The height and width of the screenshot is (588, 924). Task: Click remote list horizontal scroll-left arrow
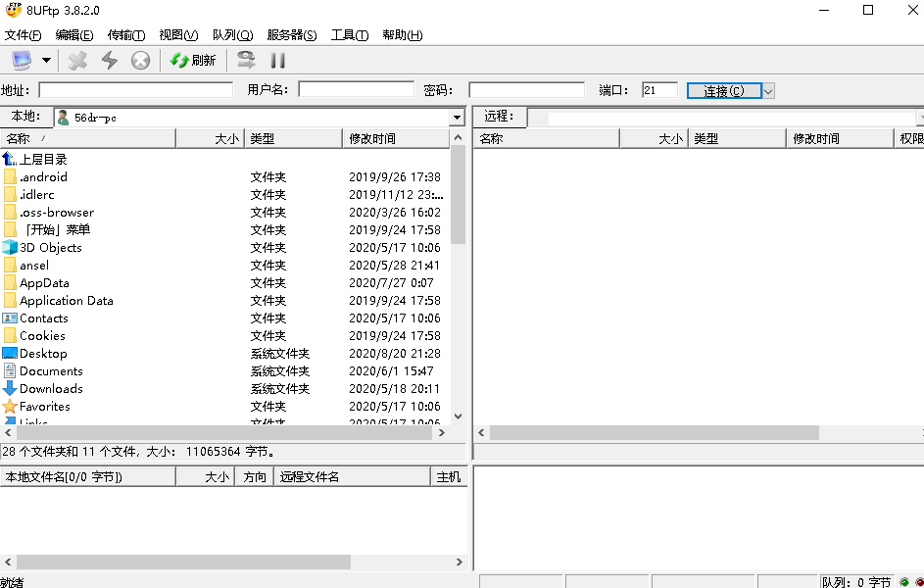[x=481, y=432]
